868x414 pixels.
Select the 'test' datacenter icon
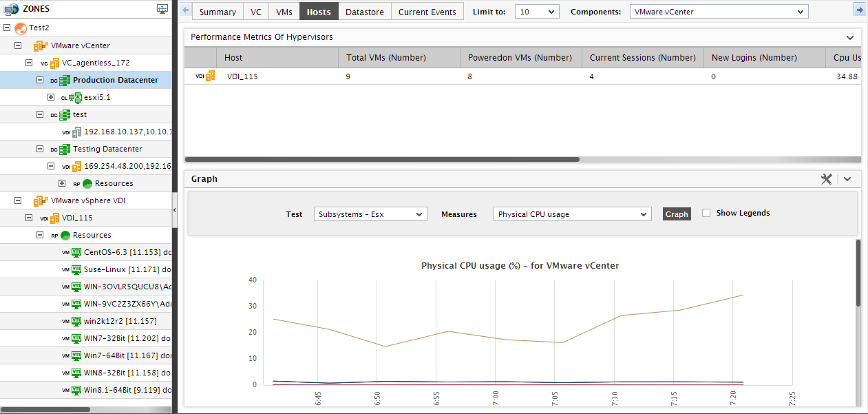[x=65, y=114]
